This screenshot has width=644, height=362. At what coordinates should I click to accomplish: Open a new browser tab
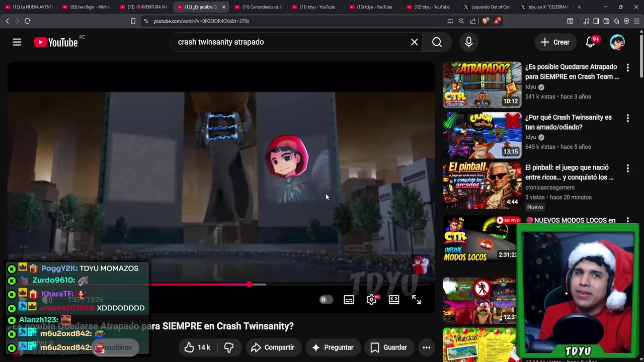tap(579, 7)
